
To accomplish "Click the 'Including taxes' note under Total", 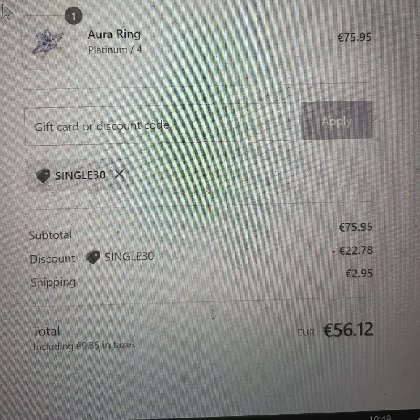I will coord(84,346).
